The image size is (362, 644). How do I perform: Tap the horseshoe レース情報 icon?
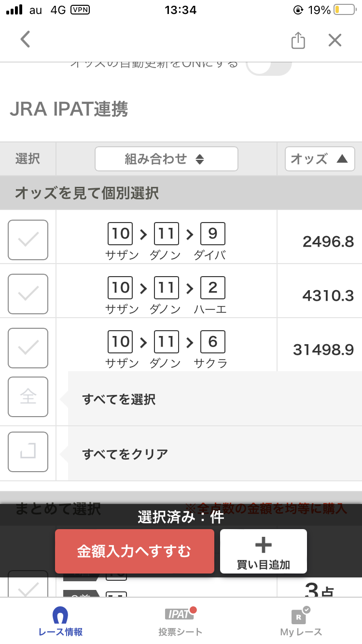pyautogui.click(x=60, y=616)
